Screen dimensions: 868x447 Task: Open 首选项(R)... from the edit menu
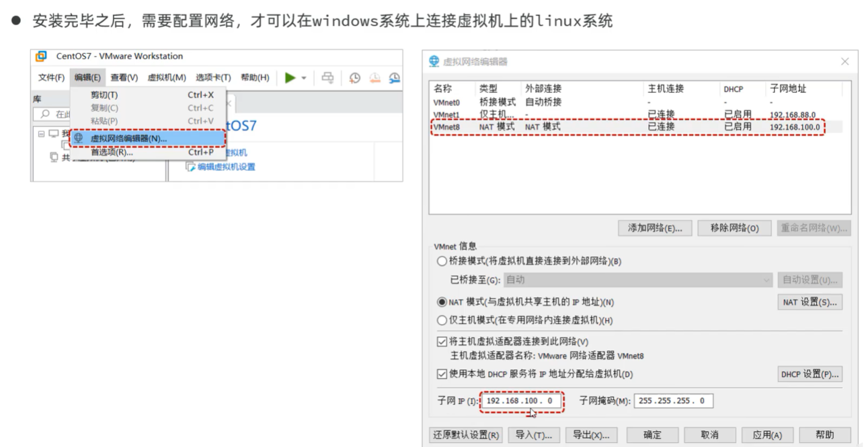click(148, 152)
